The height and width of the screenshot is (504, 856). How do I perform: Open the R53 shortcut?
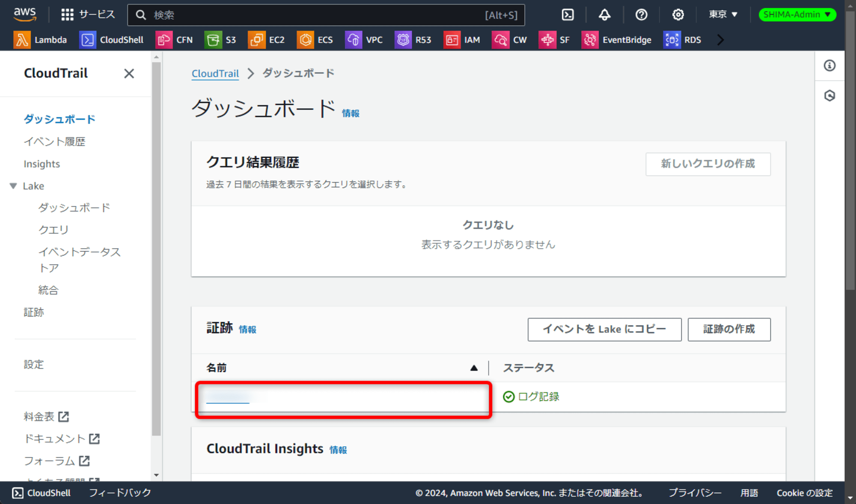coord(413,40)
